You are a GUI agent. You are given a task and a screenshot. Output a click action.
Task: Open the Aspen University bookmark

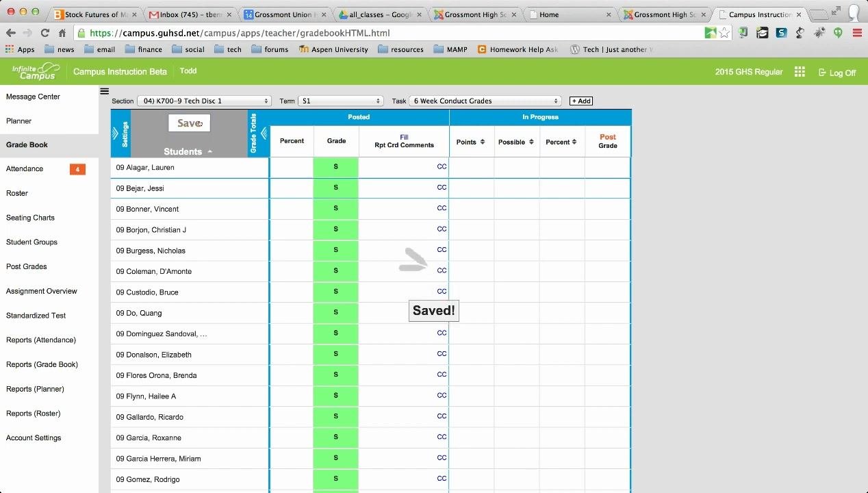333,49
